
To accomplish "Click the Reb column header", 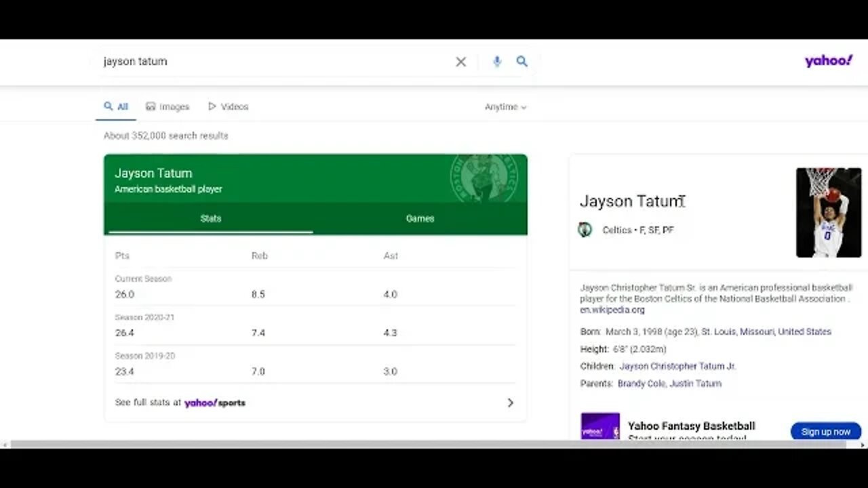I will coord(259,256).
